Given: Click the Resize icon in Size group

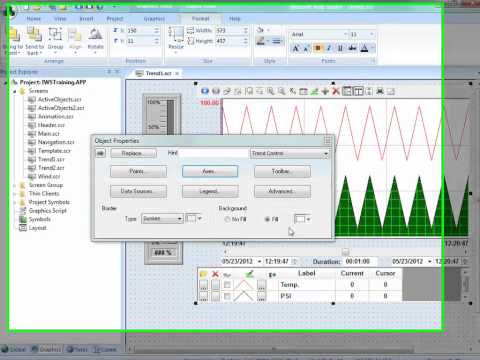Looking at the screenshot, I should (x=176, y=35).
